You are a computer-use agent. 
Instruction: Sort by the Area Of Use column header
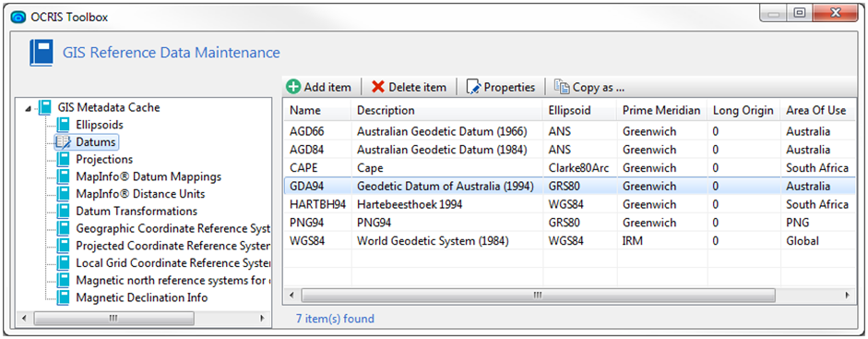816,110
